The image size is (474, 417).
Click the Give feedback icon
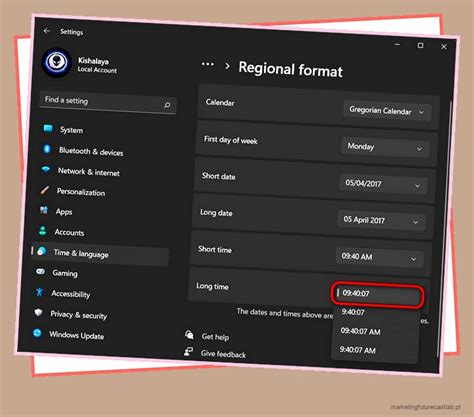[x=189, y=351]
